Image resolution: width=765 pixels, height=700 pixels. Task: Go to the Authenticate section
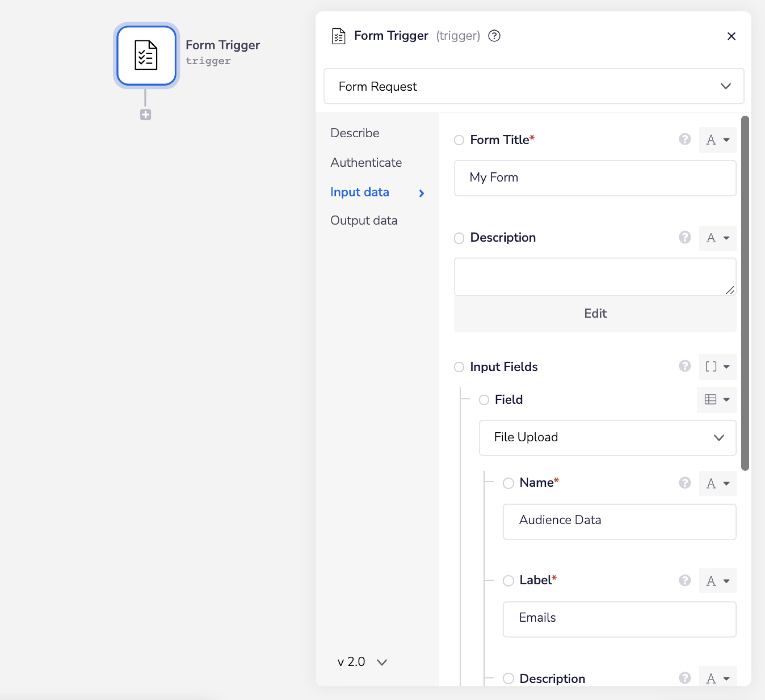point(366,162)
